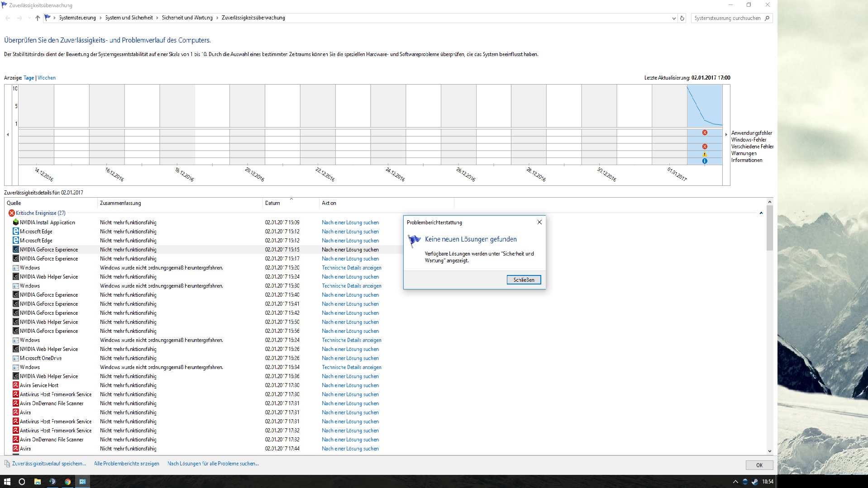Click the OK button at bottom right
The image size is (868, 488).
(759, 465)
